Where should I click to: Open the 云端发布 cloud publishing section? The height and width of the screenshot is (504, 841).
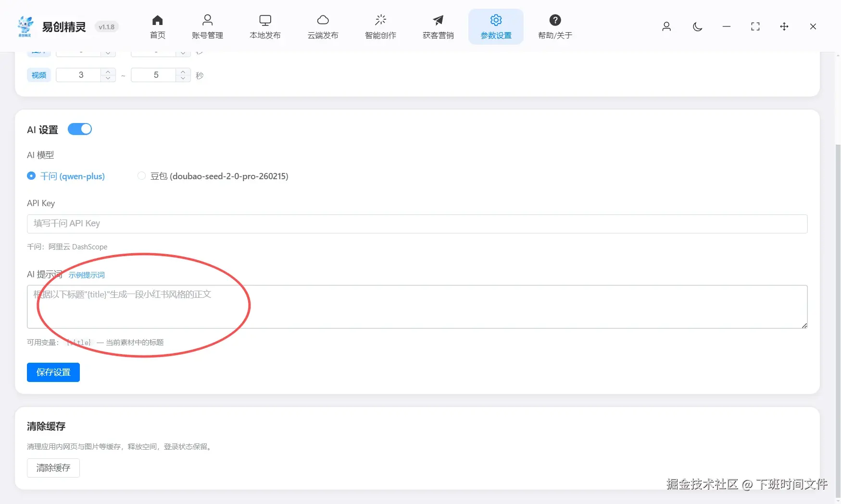(323, 27)
